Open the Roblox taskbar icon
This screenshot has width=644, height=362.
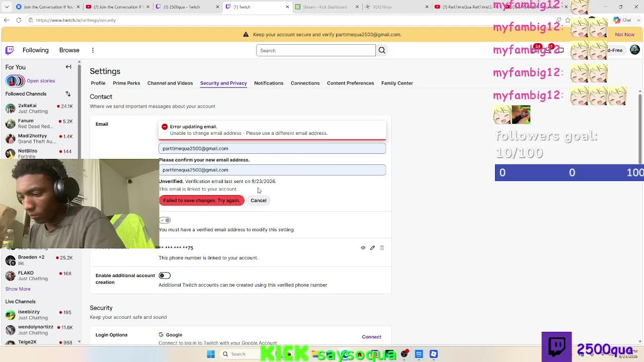(x=434, y=354)
